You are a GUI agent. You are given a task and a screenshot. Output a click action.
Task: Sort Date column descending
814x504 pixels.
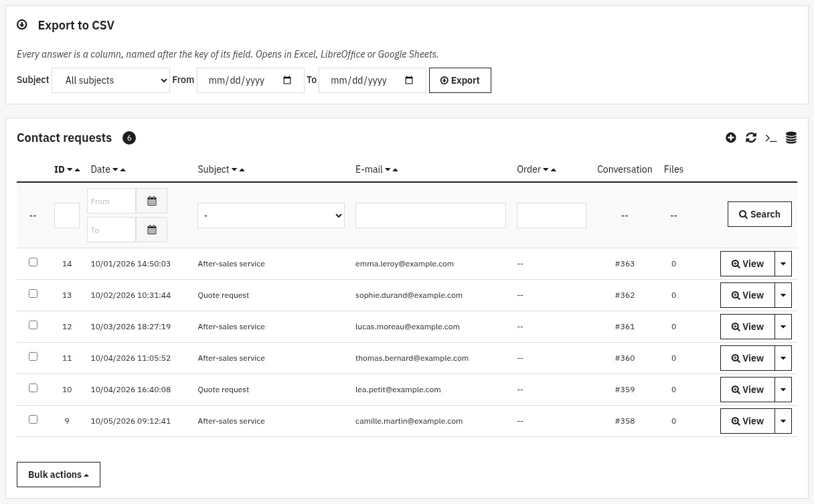115,170
